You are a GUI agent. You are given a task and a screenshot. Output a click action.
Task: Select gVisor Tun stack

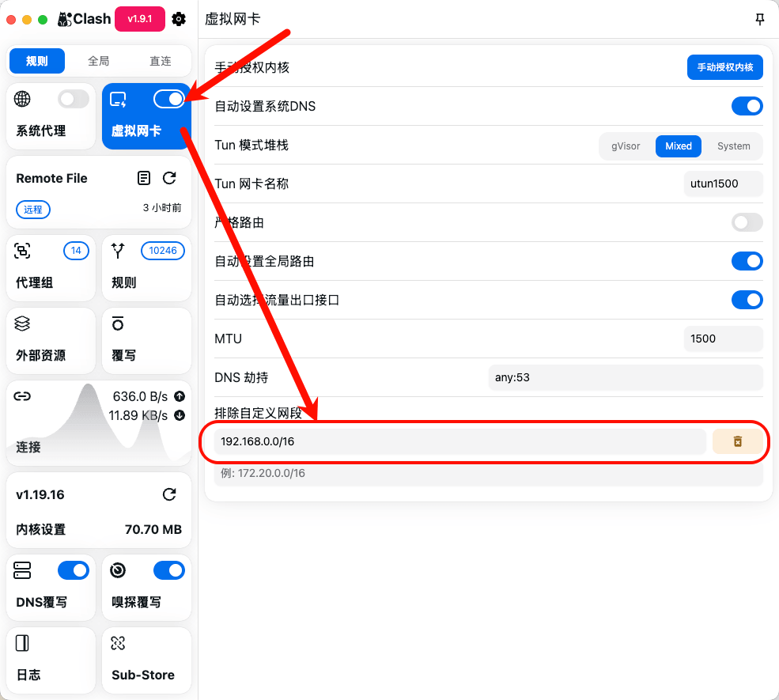(x=626, y=146)
